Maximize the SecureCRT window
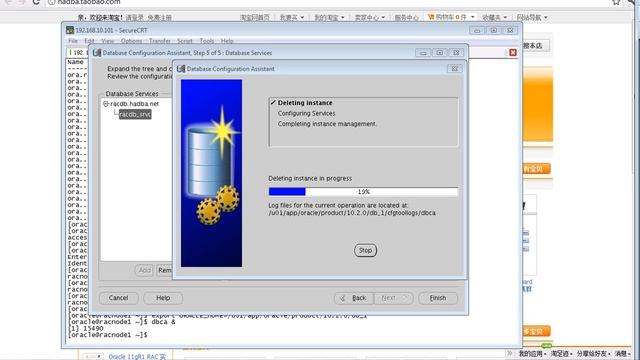 [493, 30]
